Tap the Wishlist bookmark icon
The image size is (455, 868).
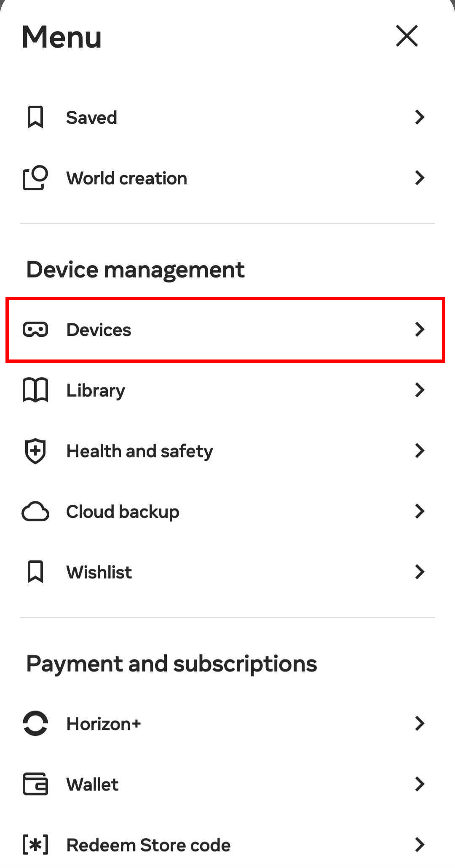coord(35,572)
